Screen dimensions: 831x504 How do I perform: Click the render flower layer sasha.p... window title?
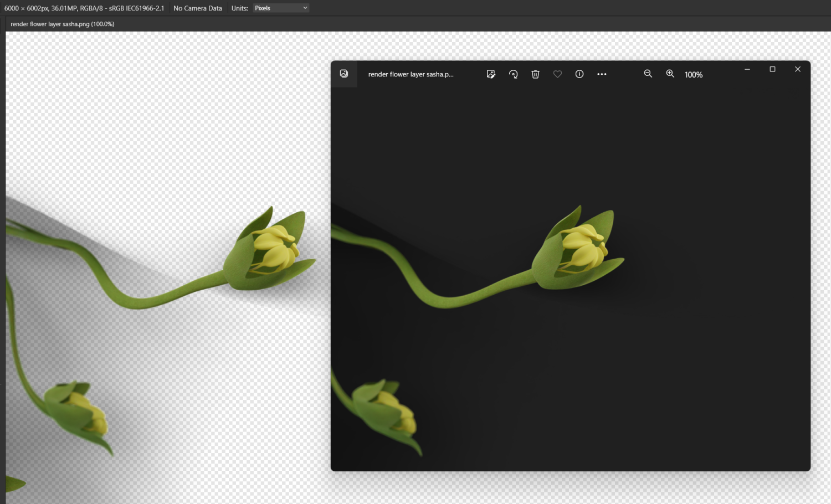pyautogui.click(x=411, y=74)
